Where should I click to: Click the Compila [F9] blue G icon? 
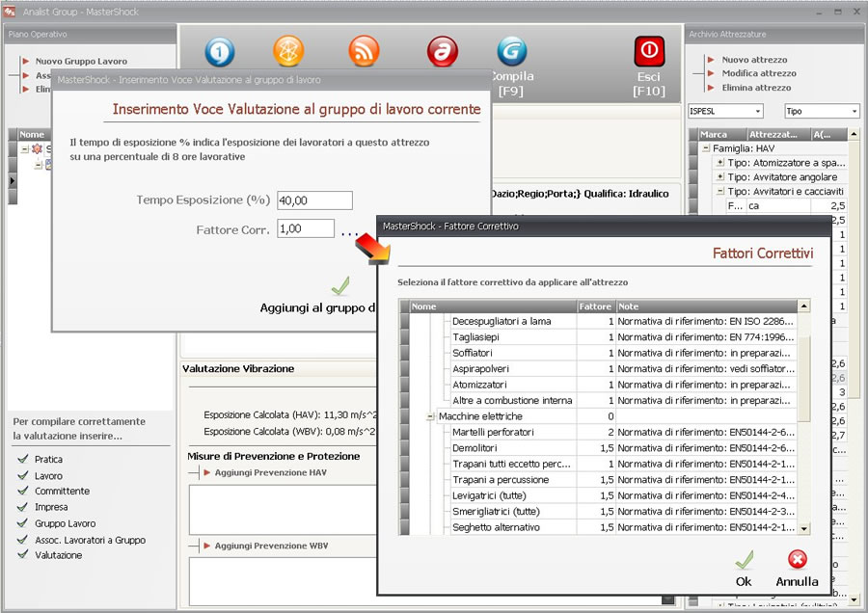click(511, 51)
